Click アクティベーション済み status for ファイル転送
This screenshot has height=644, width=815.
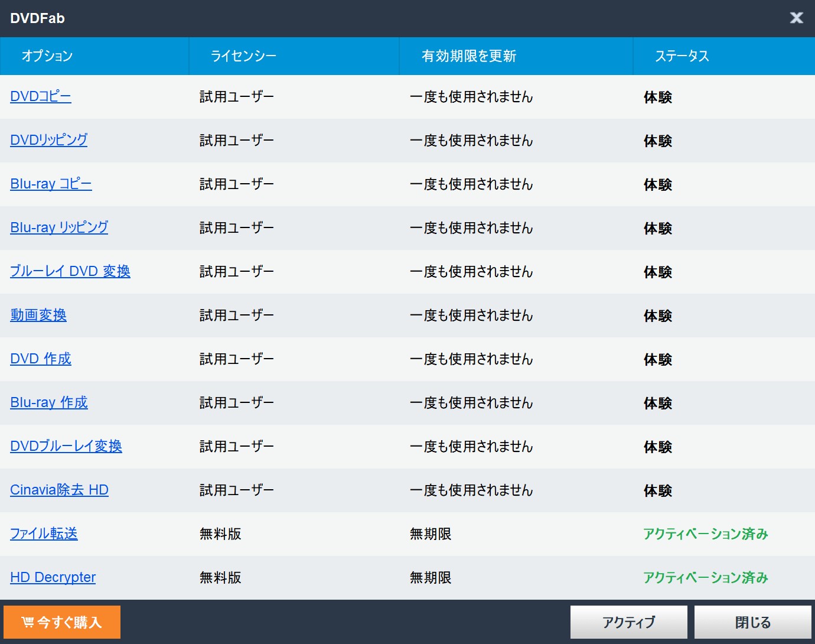pos(706,534)
